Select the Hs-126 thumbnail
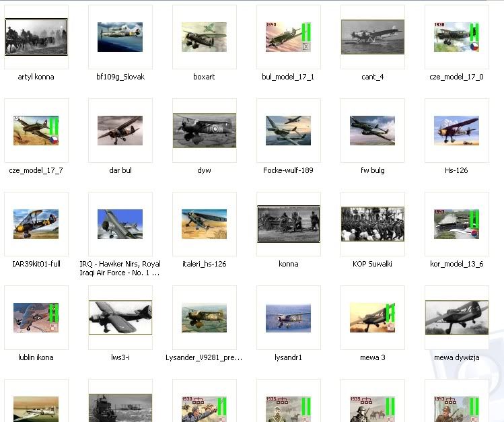This screenshot has height=422, width=504. (x=456, y=131)
